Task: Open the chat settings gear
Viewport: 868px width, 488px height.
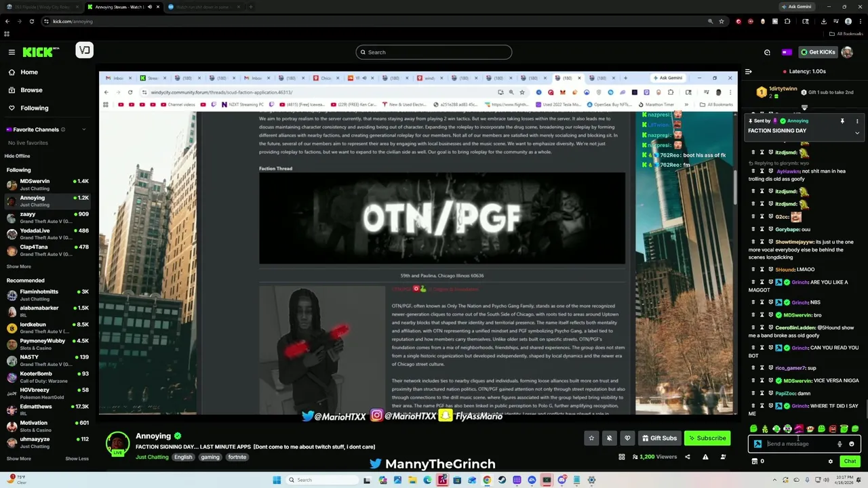Action: [830, 462]
